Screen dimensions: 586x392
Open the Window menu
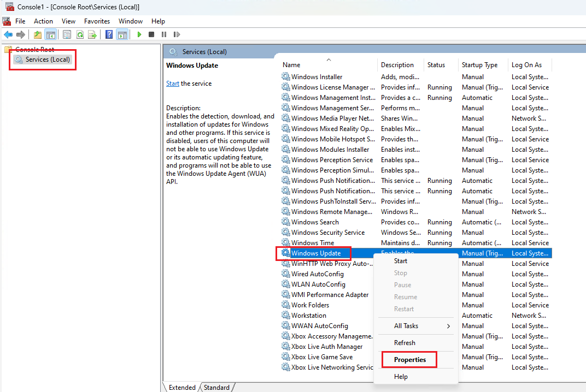(x=131, y=21)
